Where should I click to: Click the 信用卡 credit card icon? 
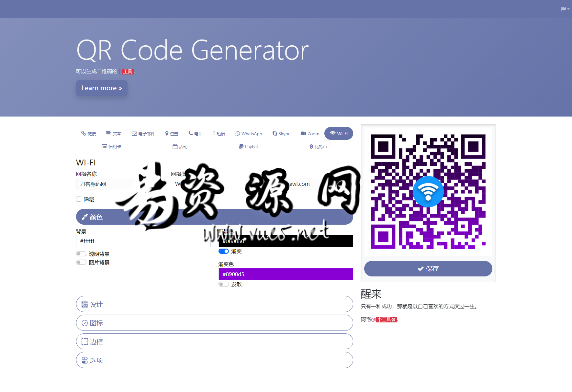(104, 146)
